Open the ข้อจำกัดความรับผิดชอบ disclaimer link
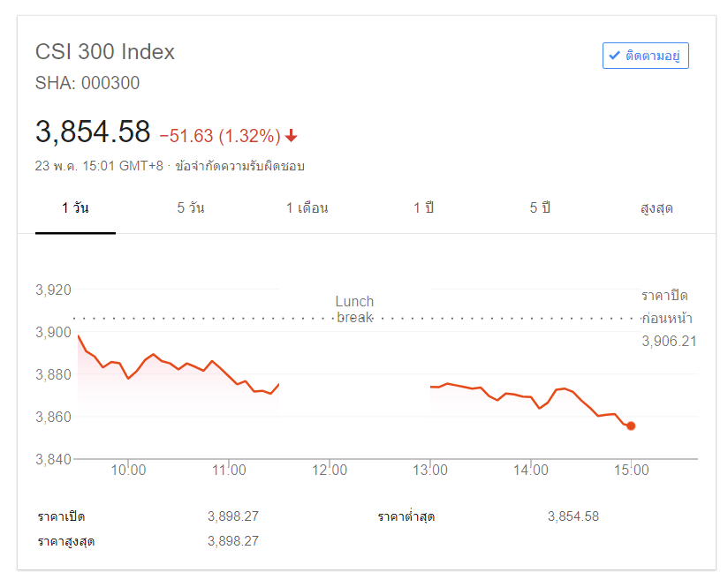The height and width of the screenshot is (580, 728). click(x=240, y=166)
